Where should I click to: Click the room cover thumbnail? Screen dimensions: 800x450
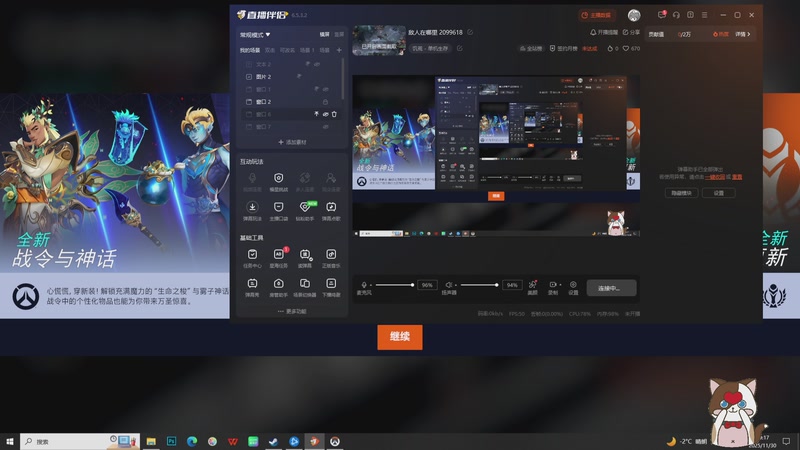pyautogui.click(x=379, y=40)
